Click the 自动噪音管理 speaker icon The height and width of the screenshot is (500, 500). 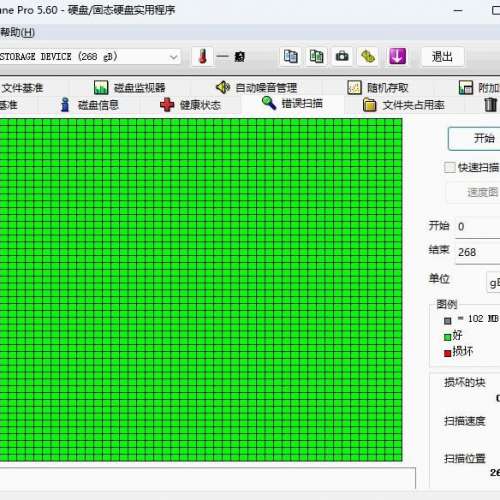tap(223, 87)
